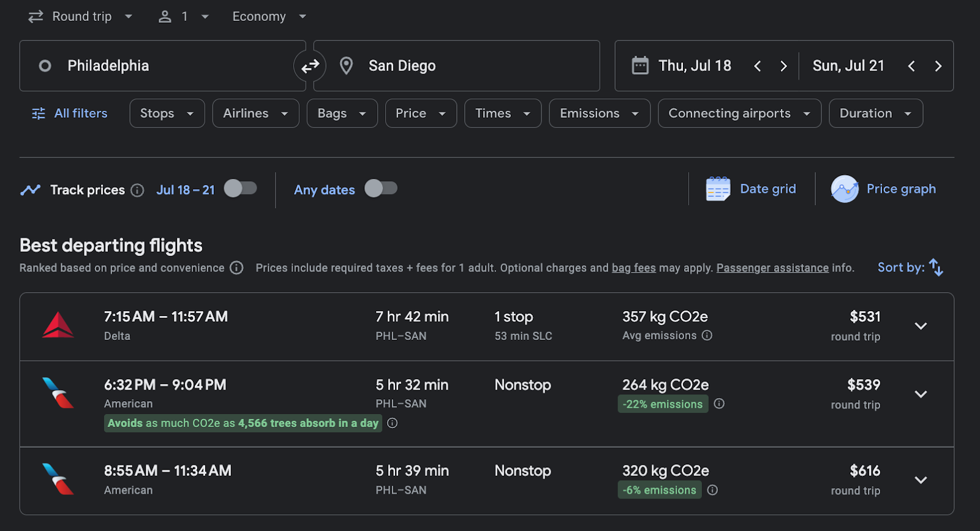980x531 pixels.
Task: Go to next return date
Action: [x=938, y=66]
